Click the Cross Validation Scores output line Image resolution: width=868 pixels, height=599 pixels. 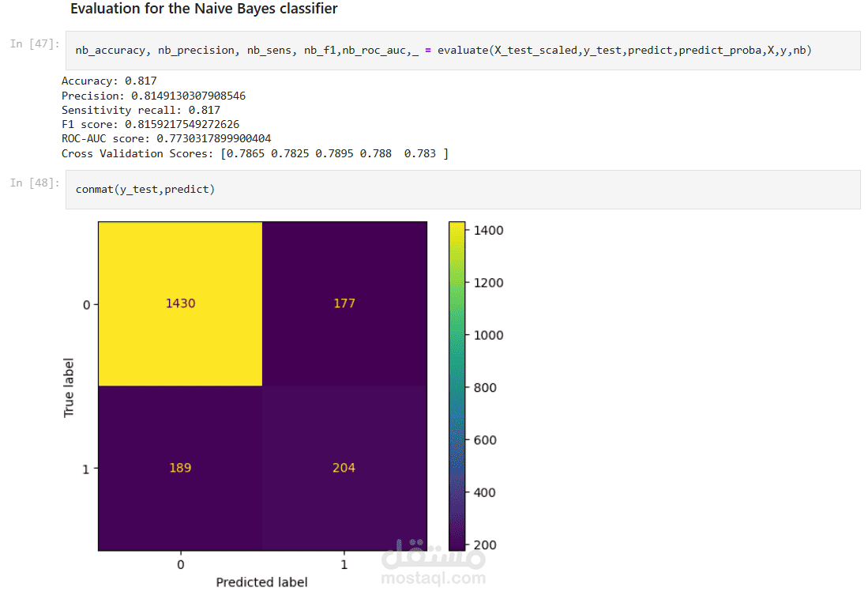point(255,153)
